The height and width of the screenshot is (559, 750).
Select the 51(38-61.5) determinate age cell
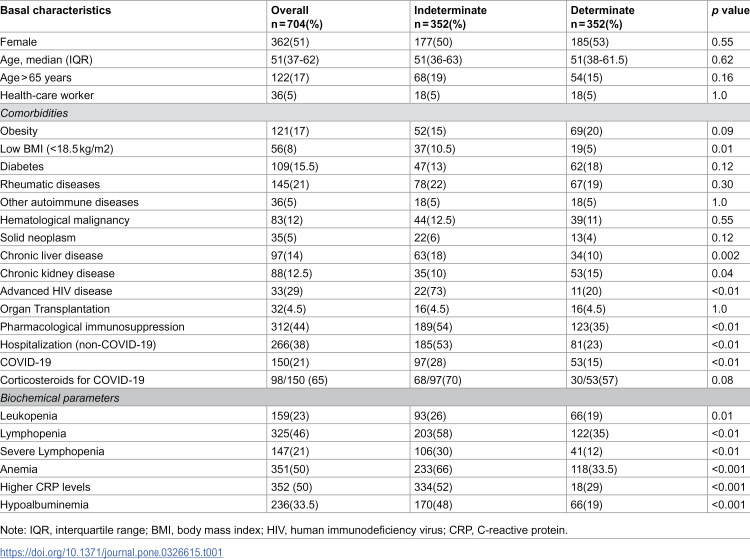click(599, 60)
